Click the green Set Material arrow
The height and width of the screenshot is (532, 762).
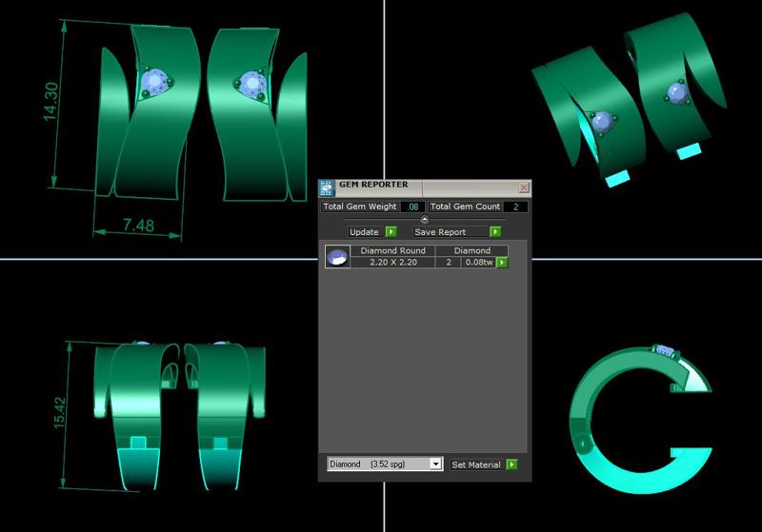click(511, 464)
